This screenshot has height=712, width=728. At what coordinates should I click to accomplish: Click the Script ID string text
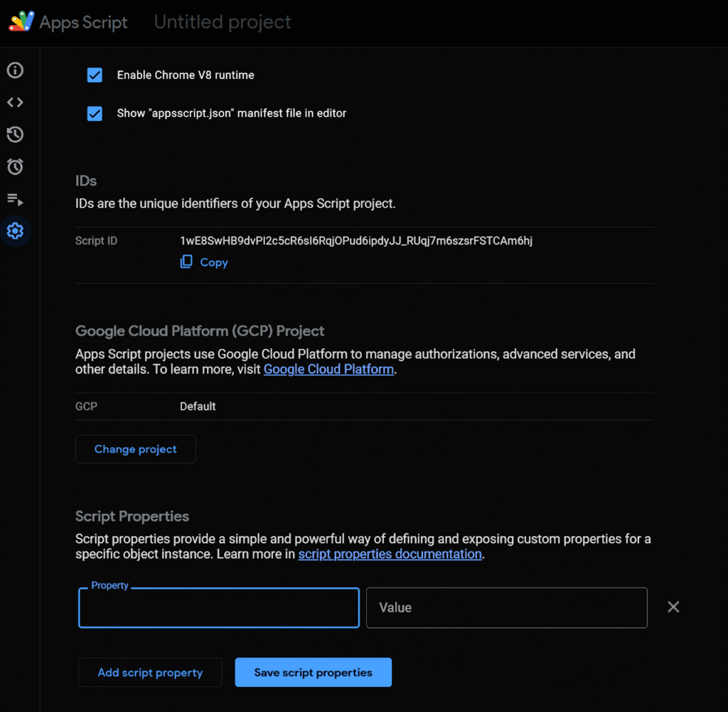click(x=356, y=241)
